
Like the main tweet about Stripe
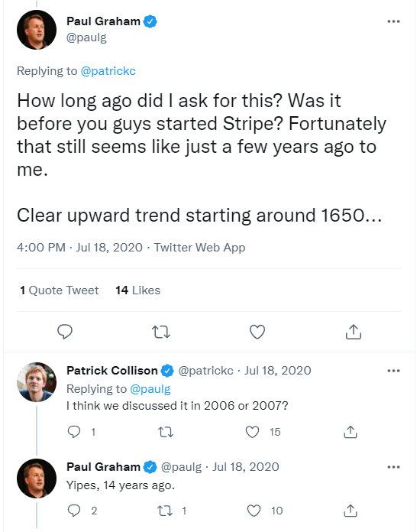[x=257, y=332]
